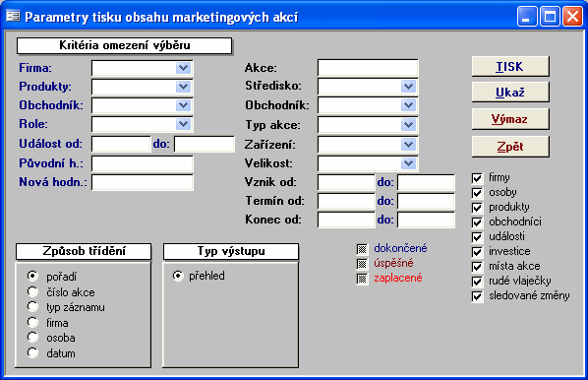Open the Středisko dropdown
The width and height of the screenshot is (588, 380).
tap(408, 87)
